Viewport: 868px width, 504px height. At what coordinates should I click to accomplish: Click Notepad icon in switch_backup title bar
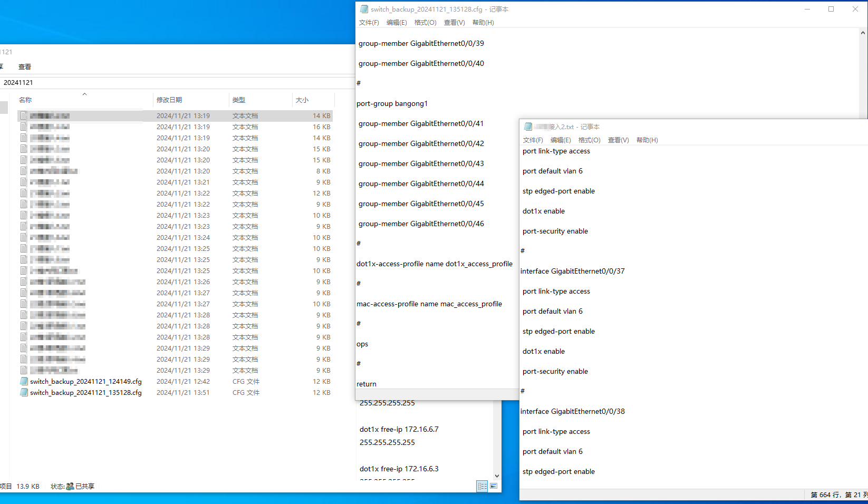pyautogui.click(x=364, y=9)
